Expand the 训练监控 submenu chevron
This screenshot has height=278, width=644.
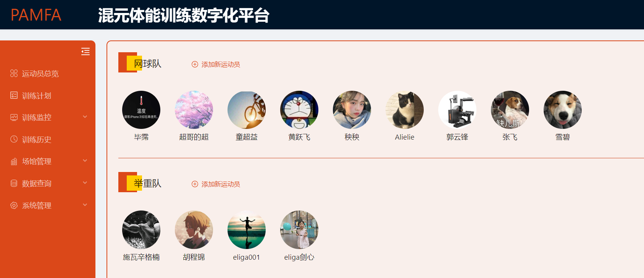[85, 117]
